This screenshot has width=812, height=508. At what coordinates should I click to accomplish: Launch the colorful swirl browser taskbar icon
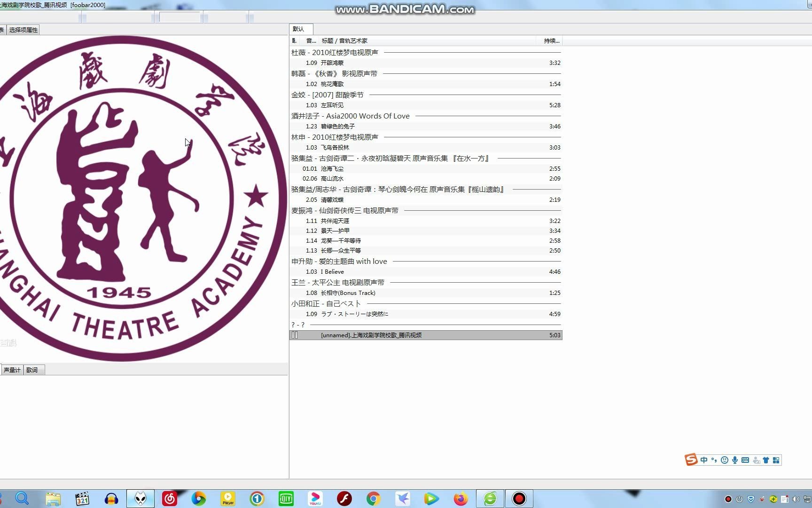[x=199, y=499]
